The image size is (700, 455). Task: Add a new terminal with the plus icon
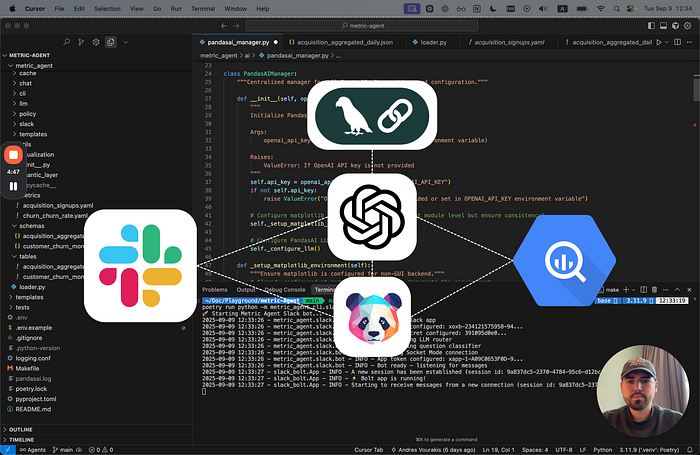pos(626,290)
